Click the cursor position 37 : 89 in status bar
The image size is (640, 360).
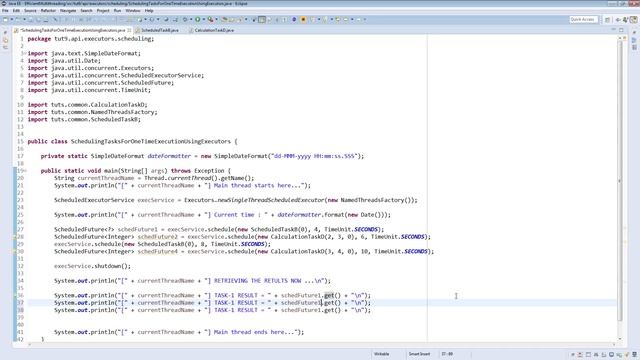(447, 354)
